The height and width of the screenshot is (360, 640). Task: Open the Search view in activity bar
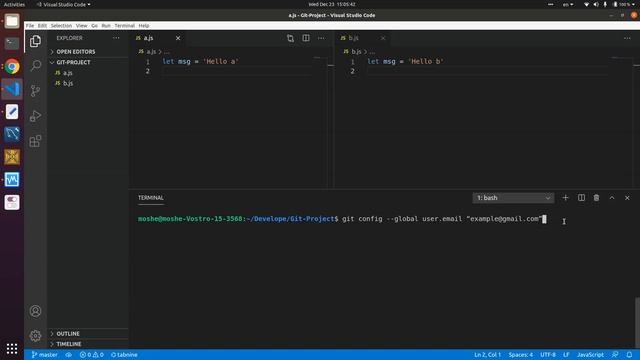[36, 66]
